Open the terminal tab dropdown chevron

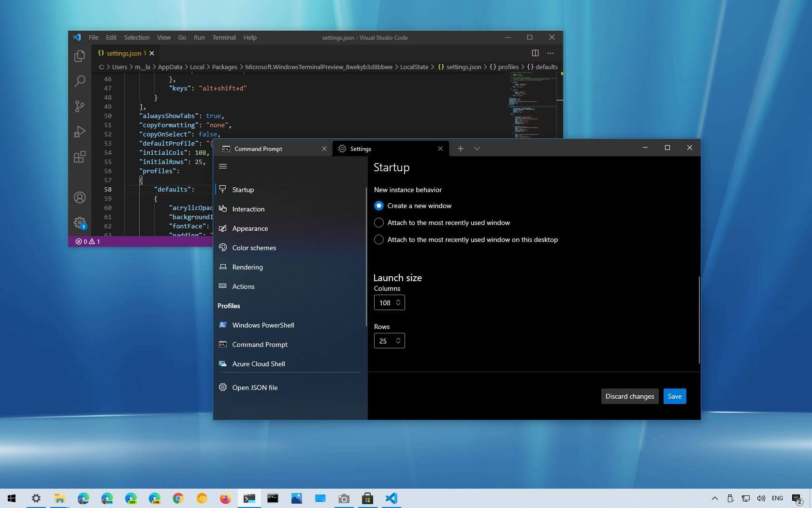[x=477, y=149]
